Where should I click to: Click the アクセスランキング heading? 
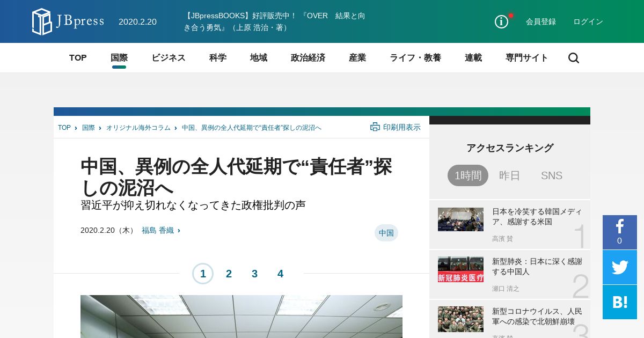pos(510,148)
